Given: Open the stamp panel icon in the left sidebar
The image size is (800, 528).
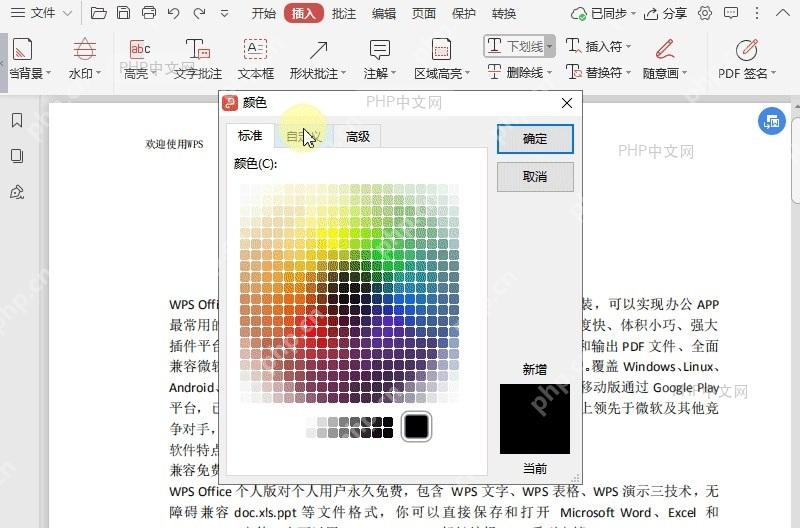Looking at the screenshot, I should [x=17, y=192].
